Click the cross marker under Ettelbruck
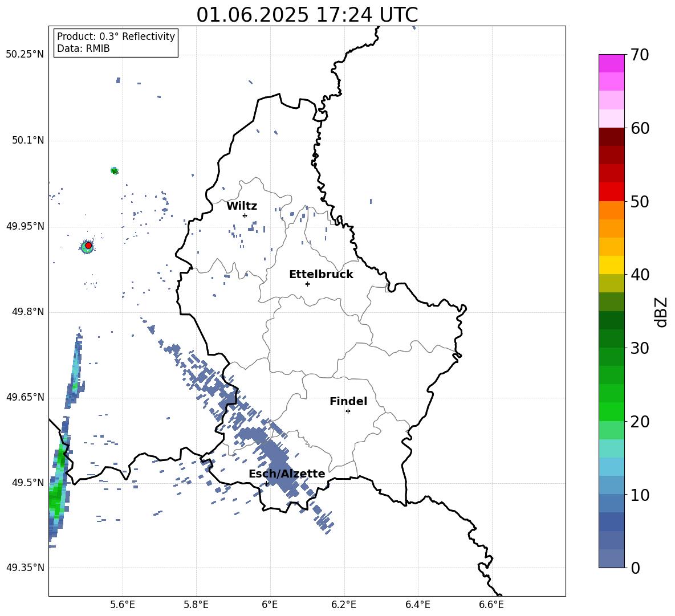 click(x=307, y=284)
